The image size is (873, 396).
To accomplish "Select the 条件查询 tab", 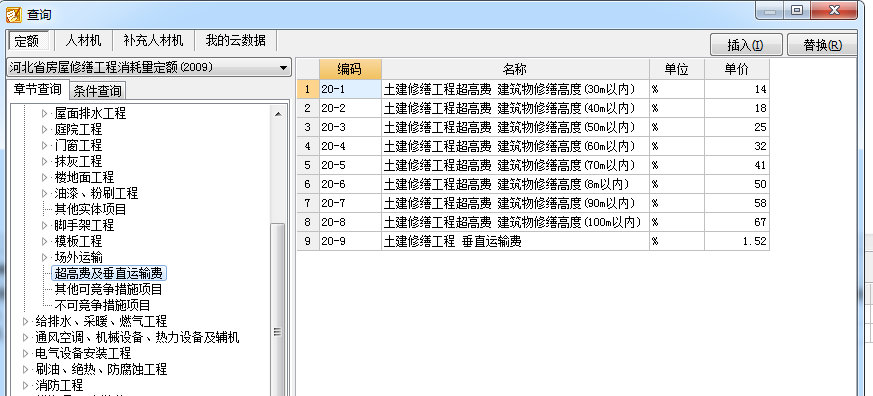I will click(x=97, y=91).
